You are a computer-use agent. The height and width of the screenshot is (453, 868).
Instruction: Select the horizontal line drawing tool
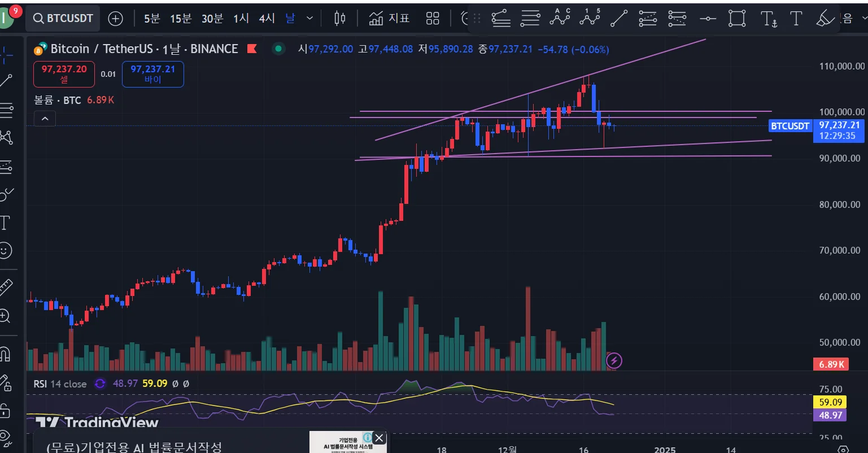click(530, 19)
